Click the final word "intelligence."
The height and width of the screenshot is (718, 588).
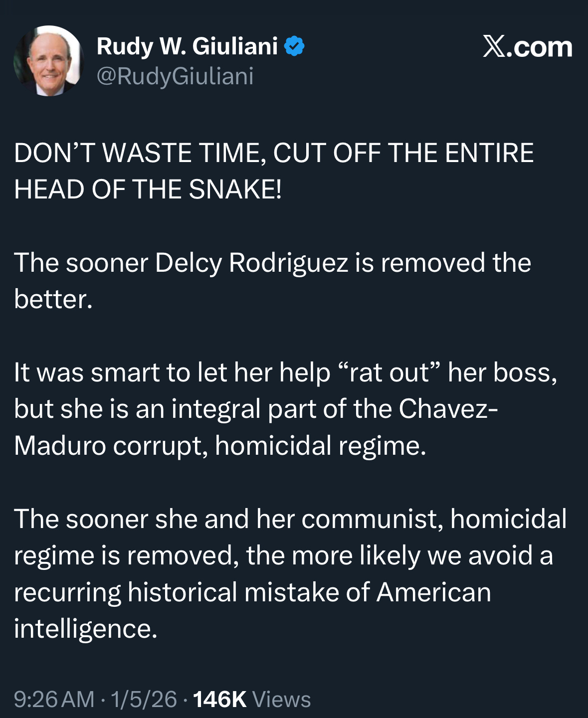tap(86, 628)
